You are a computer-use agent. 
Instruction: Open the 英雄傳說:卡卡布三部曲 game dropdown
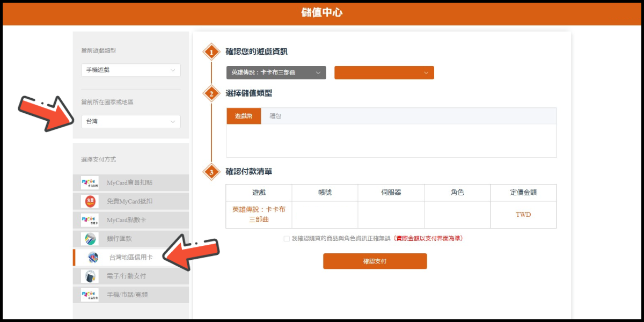(276, 72)
